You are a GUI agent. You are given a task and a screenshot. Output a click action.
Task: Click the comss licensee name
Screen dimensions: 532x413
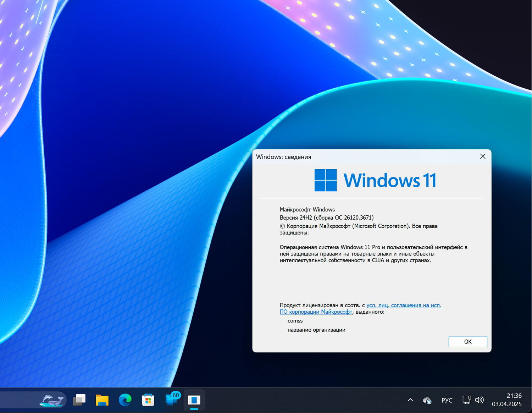pyautogui.click(x=295, y=320)
